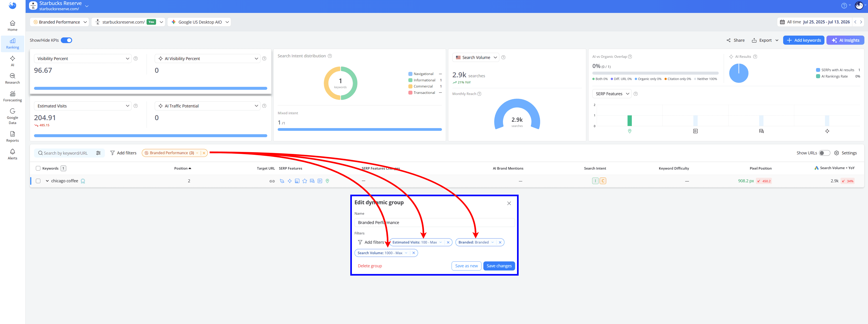Open the Ranking sidebar section
The image size is (868, 324).
[x=12, y=44]
